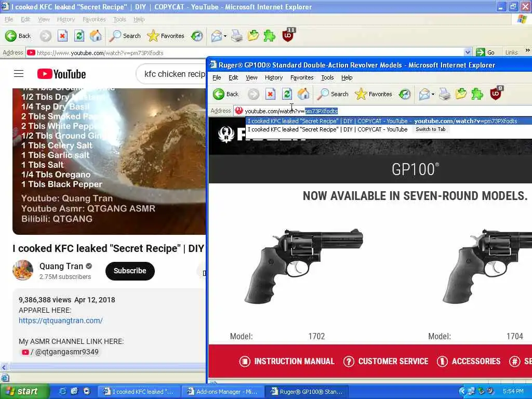Image resolution: width=532 pixels, height=399 pixels.
Task: Open Edit menu in Ruger window
Action: pos(233,78)
